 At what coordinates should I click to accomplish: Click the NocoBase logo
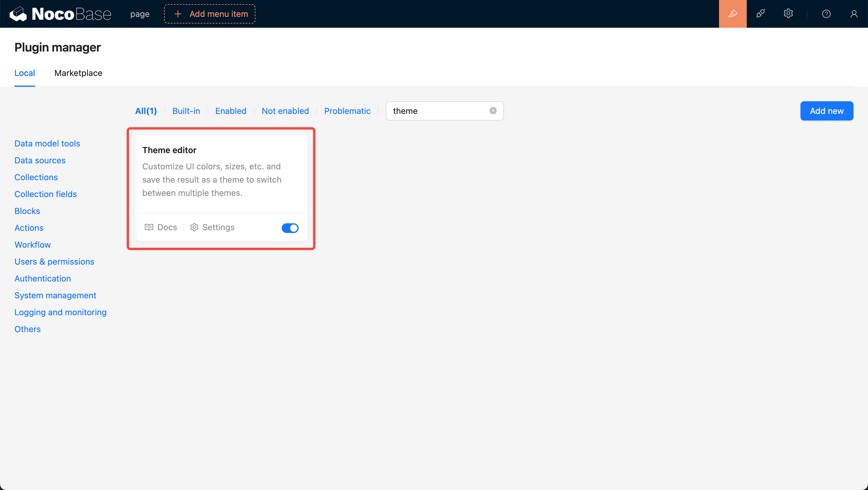[x=61, y=14]
